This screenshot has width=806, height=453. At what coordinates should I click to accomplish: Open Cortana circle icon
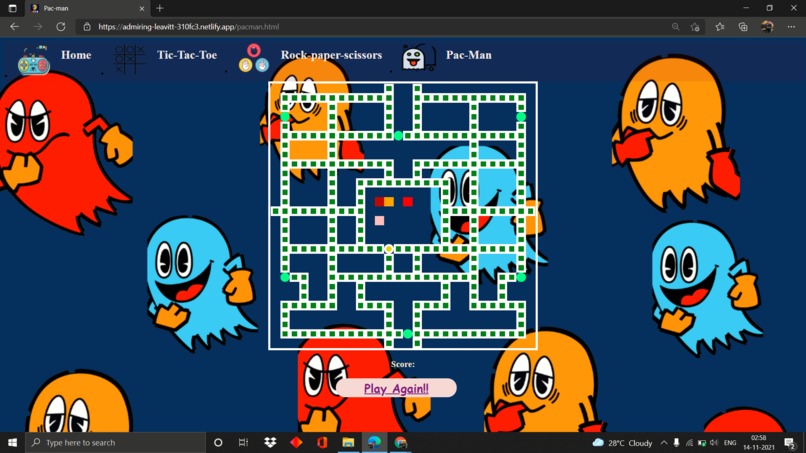(x=218, y=442)
